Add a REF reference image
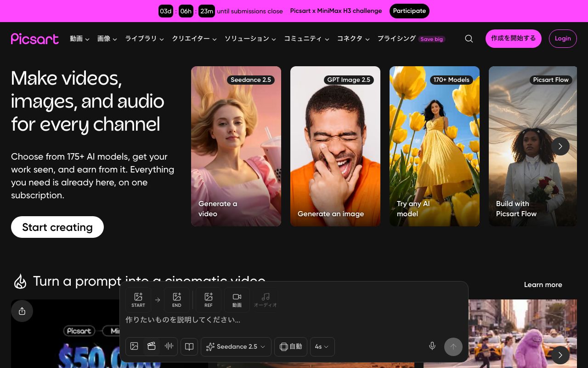Screen dimensions: 588x368 [x=209, y=300]
